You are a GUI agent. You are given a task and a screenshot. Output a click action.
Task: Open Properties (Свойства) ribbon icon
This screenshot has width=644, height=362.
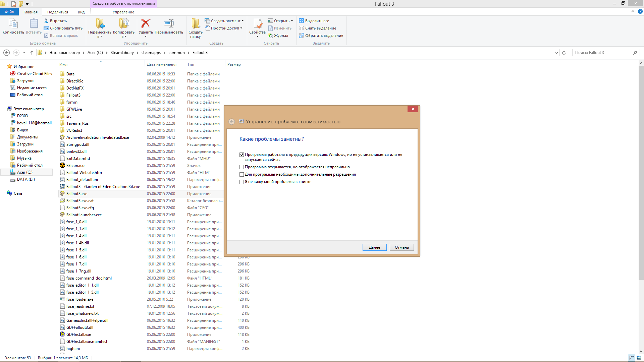pyautogui.click(x=257, y=24)
